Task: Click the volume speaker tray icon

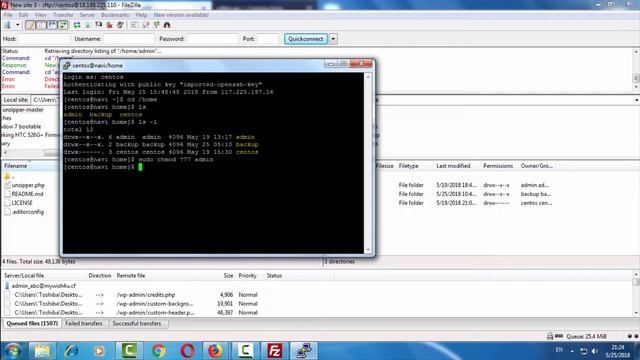Action: tap(594, 351)
